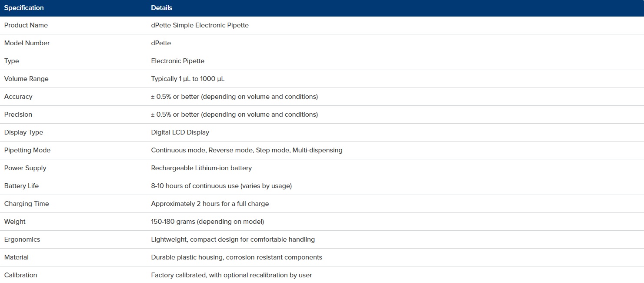Select the 'Battery Life' label
Viewport: 644px width, 283px height.
point(22,186)
